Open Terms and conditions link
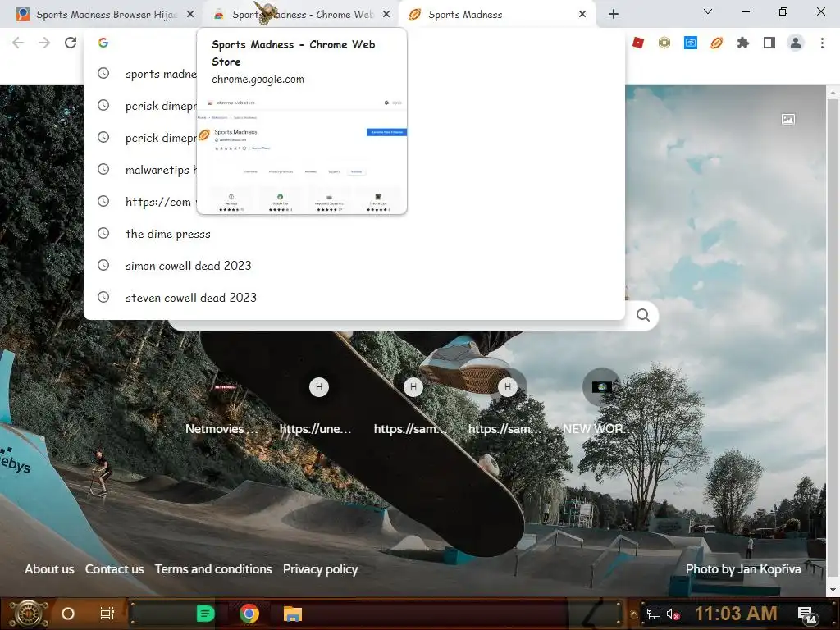The width and height of the screenshot is (840, 630). click(x=213, y=569)
